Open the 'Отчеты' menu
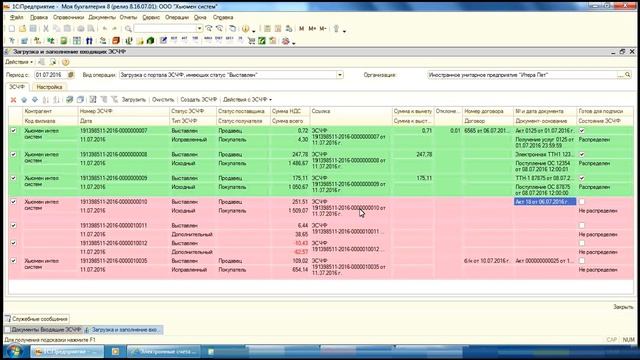The image size is (640, 360). 128,17
